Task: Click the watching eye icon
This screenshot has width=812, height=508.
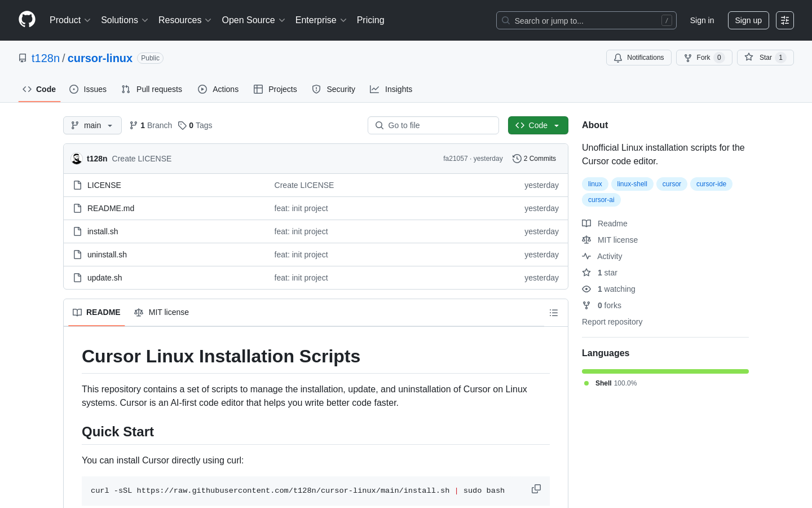Action: tap(586, 289)
